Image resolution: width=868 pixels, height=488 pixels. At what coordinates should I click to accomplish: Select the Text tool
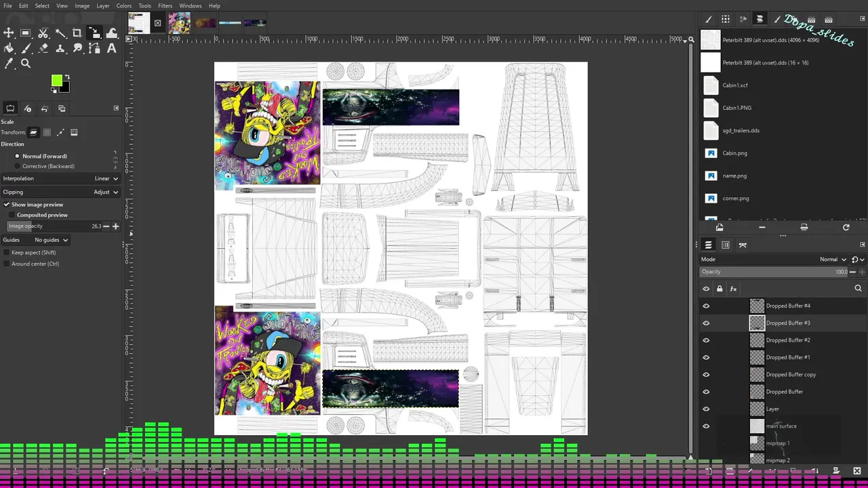pyautogui.click(x=112, y=48)
